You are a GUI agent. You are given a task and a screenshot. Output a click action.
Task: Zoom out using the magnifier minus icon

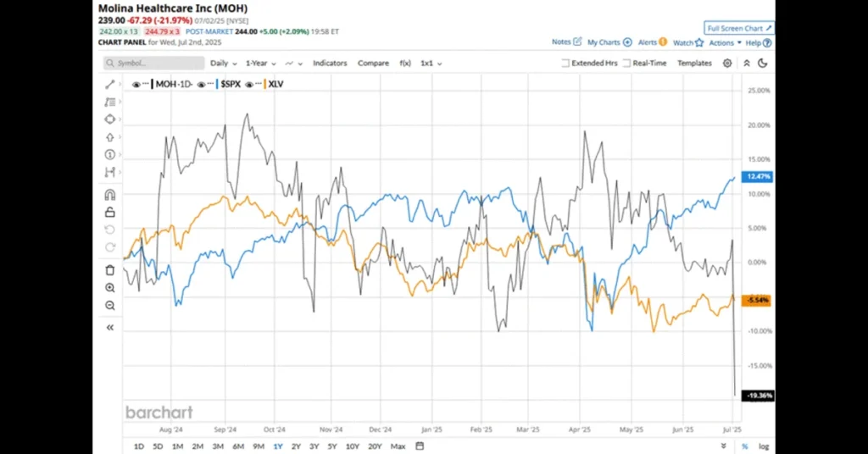pos(109,306)
